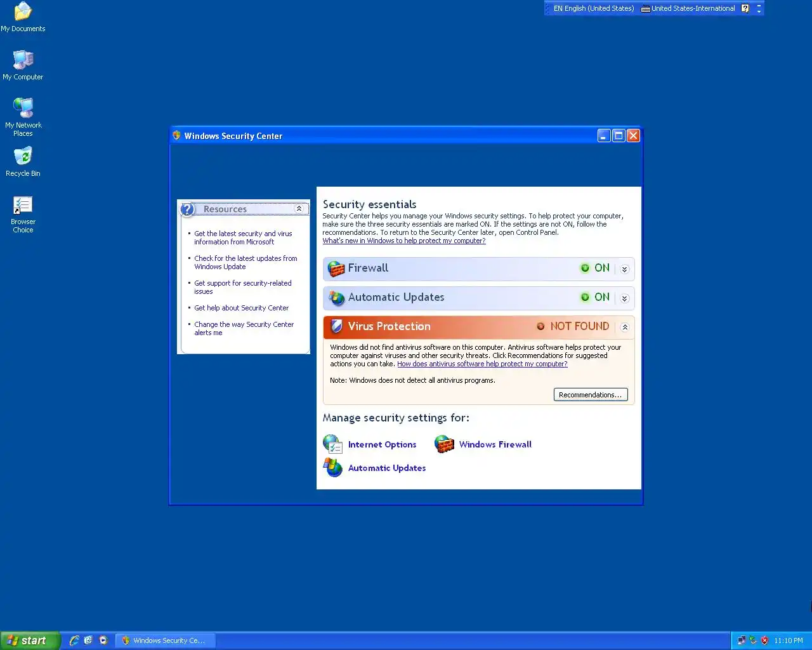This screenshot has height=650, width=812.
Task: Click the Firewall brick wall icon
Action: point(336,269)
